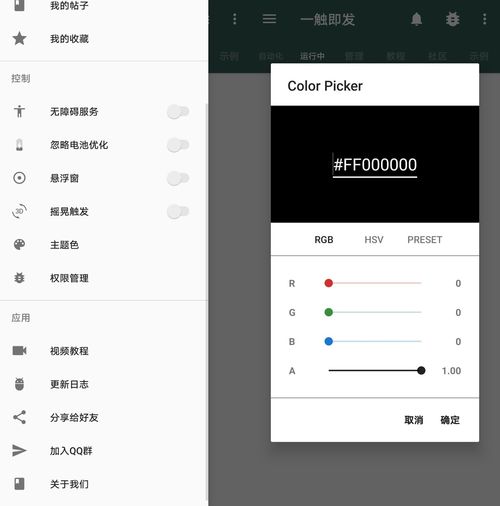
Task: Open the overflow menu at top right
Action: (x=484, y=19)
